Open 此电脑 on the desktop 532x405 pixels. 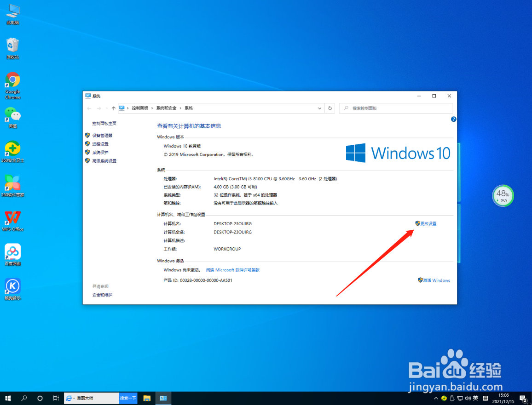point(12,14)
